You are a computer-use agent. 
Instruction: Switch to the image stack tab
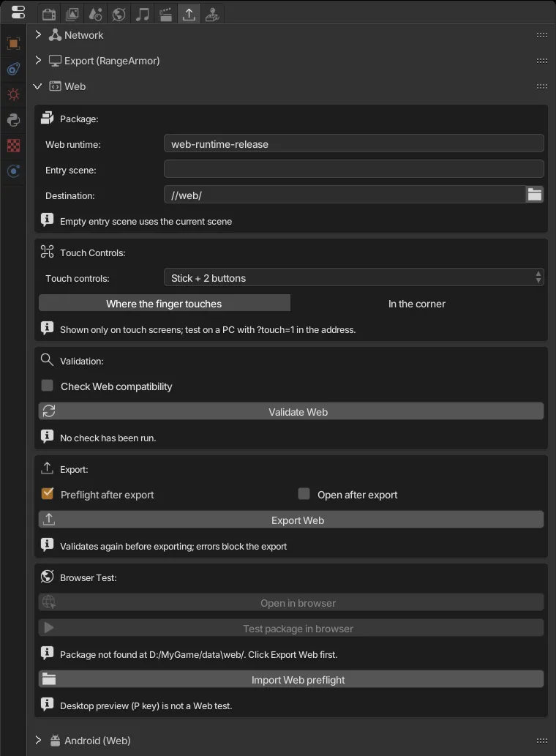point(72,14)
